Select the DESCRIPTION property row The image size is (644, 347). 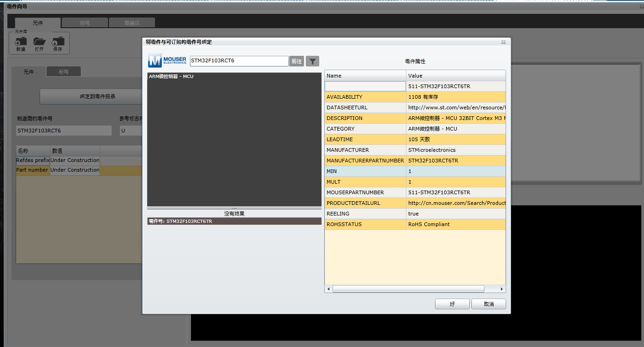[x=415, y=118]
